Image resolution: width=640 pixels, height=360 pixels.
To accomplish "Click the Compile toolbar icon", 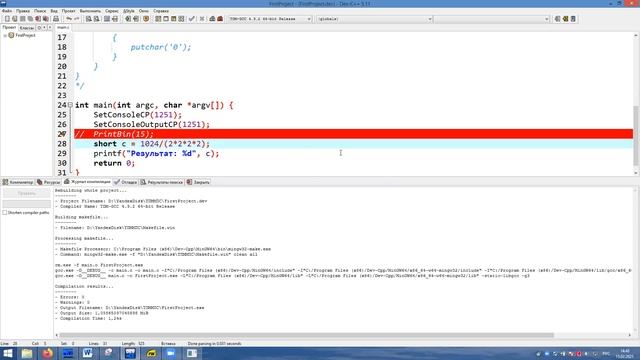I will point(158,19).
